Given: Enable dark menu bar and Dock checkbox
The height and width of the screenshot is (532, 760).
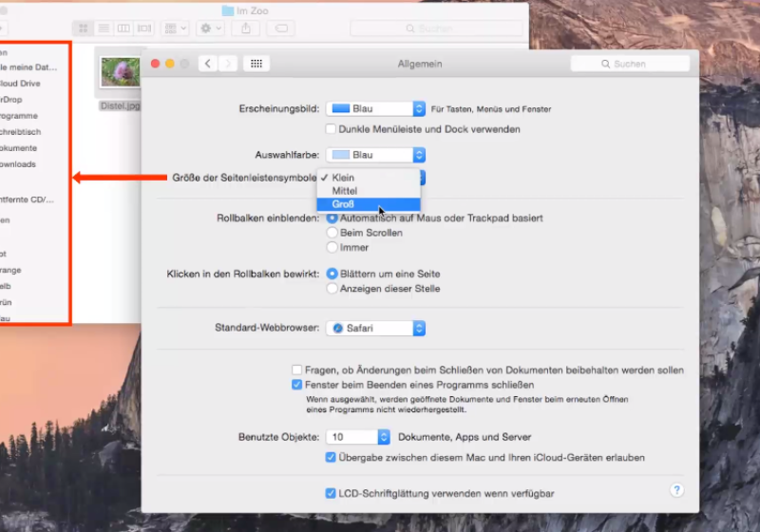Looking at the screenshot, I should coord(332,129).
